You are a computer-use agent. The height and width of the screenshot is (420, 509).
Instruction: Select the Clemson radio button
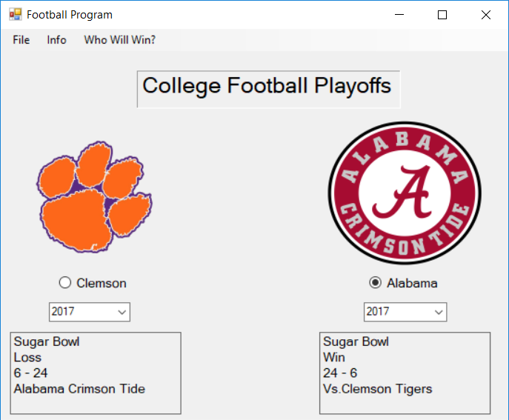[65, 283]
